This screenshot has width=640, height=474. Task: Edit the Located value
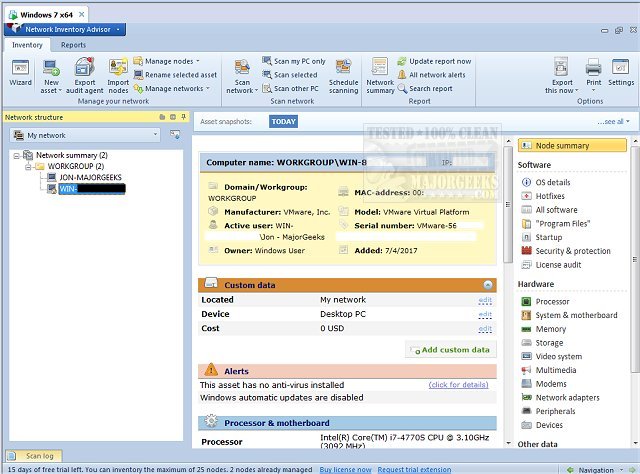tap(485, 300)
